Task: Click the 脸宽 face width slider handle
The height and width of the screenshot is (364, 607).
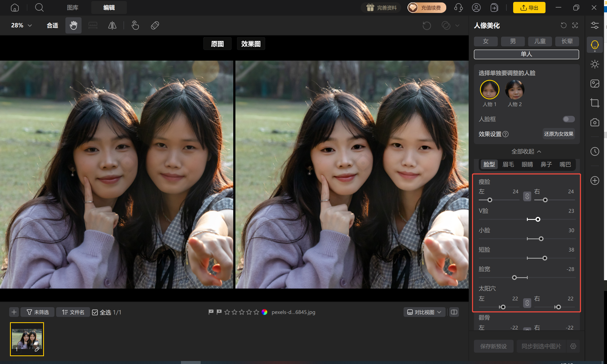Action: pyautogui.click(x=514, y=278)
